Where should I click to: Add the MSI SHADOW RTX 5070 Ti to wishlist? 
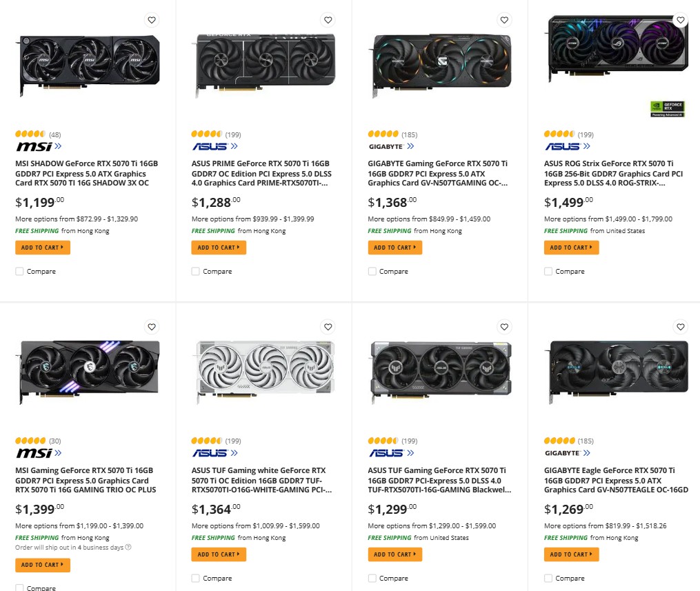tap(152, 20)
